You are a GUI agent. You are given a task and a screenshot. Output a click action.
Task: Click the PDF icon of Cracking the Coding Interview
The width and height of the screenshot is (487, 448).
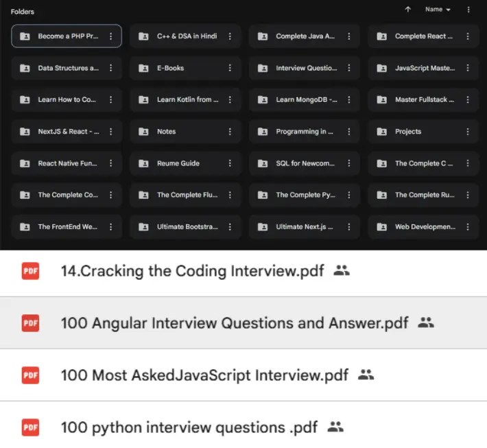30,271
